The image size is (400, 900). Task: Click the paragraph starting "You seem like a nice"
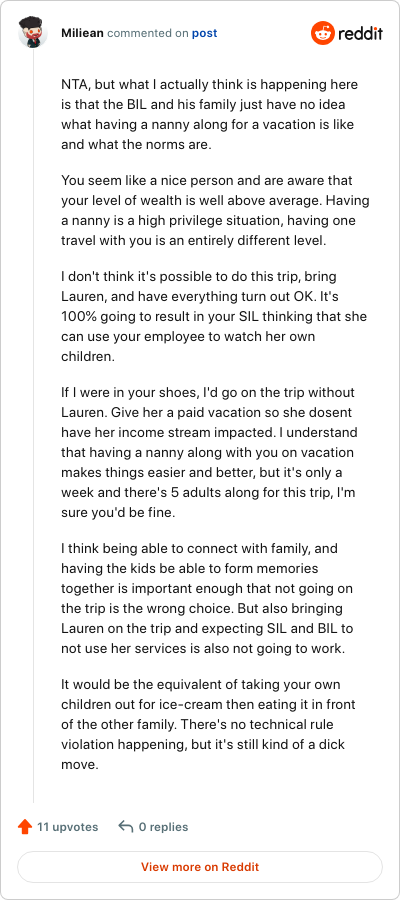coord(215,211)
